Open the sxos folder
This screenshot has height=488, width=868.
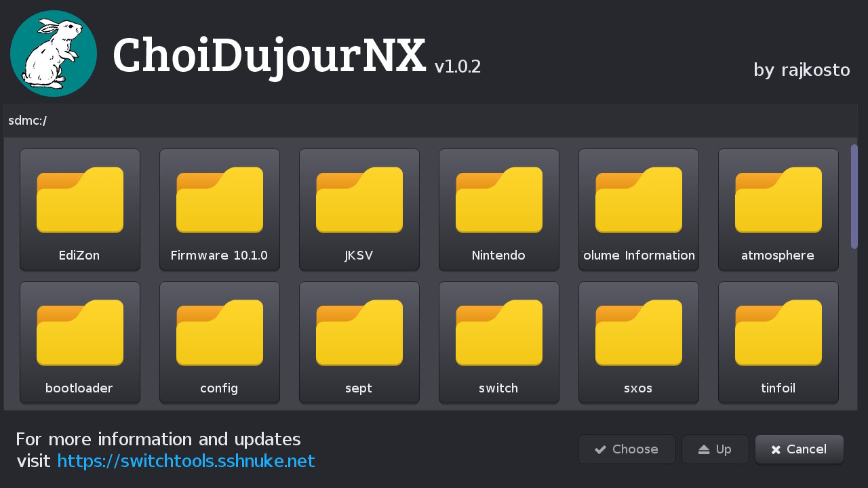tap(639, 342)
